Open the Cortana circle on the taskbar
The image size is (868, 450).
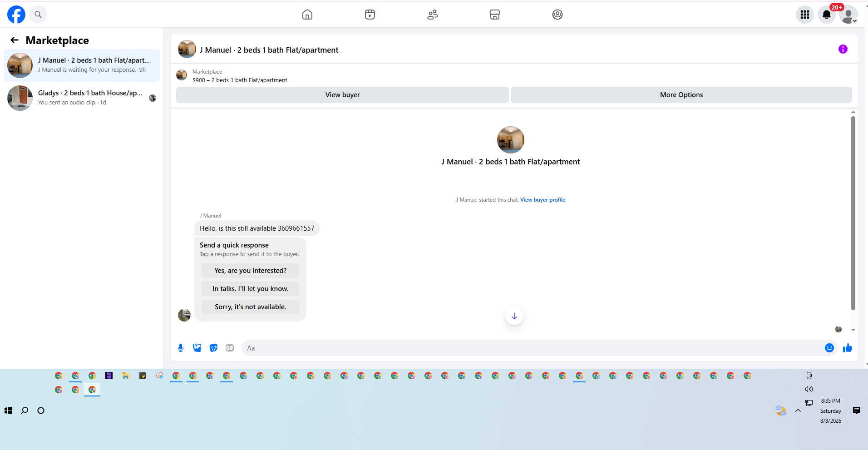point(41,410)
